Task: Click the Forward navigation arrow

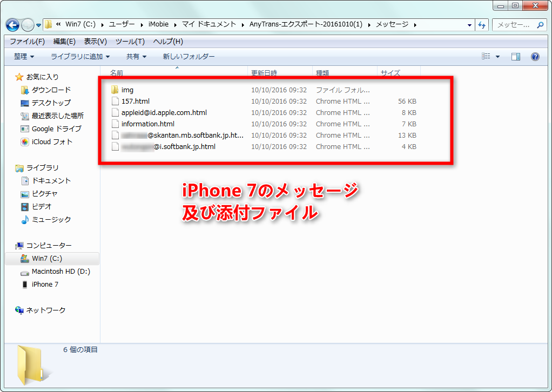Action: (x=28, y=25)
